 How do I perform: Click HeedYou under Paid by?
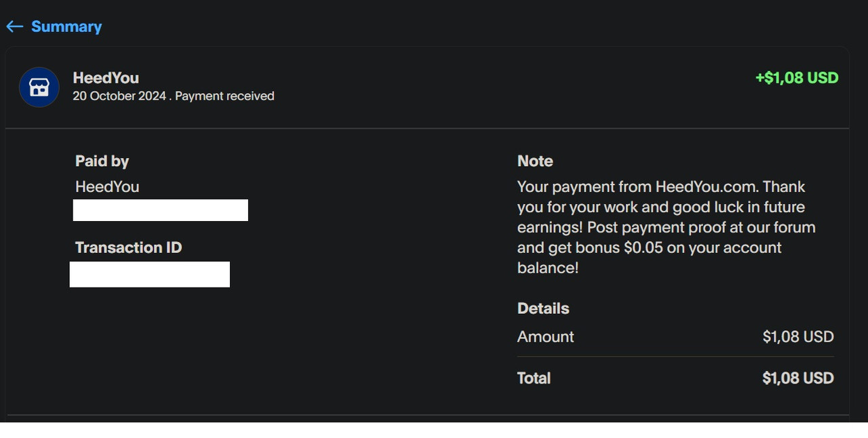(107, 186)
